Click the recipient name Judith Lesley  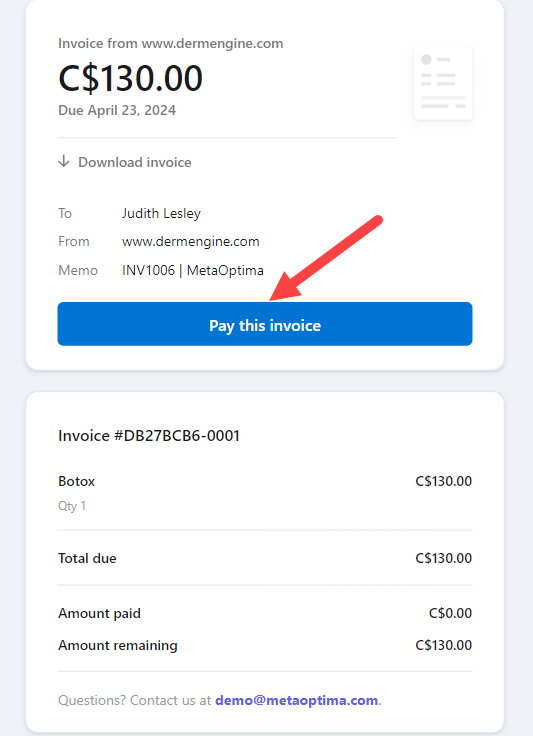(x=161, y=214)
